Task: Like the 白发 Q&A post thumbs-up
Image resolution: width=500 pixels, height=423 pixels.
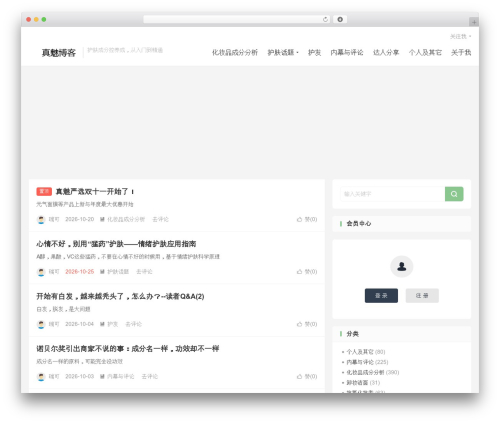Action: [x=307, y=324]
